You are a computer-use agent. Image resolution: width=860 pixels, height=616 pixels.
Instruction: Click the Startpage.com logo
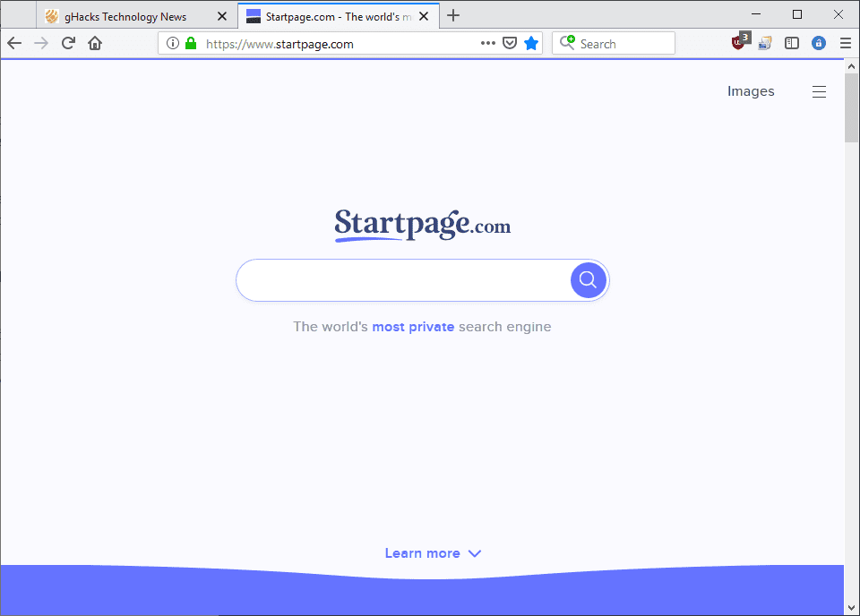(x=422, y=225)
